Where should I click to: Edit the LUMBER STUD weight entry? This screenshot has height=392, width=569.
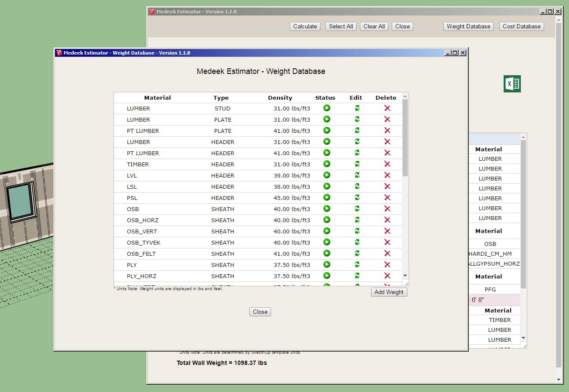point(357,108)
